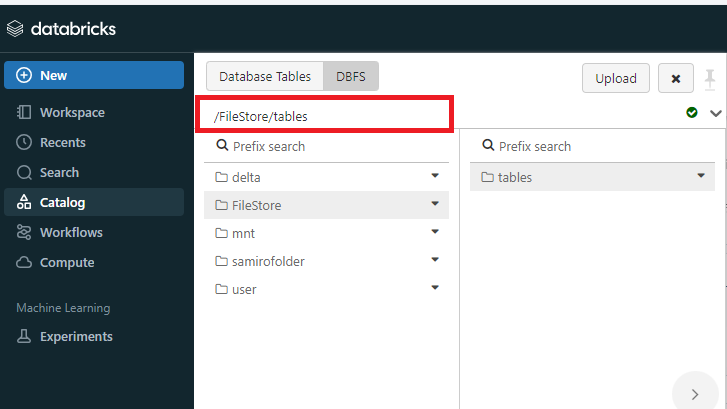Viewport: 727px width, 409px height.
Task: Open Compute in the sidebar
Action: [67, 263]
